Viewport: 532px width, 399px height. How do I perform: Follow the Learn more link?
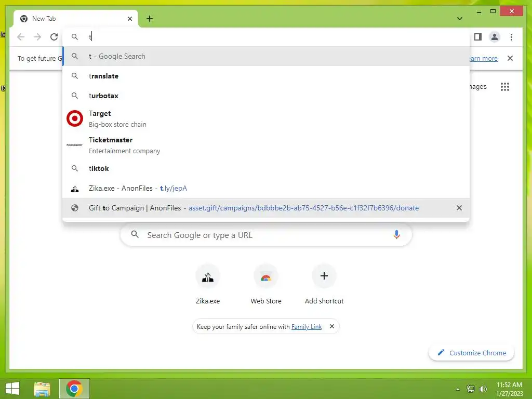pos(484,58)
